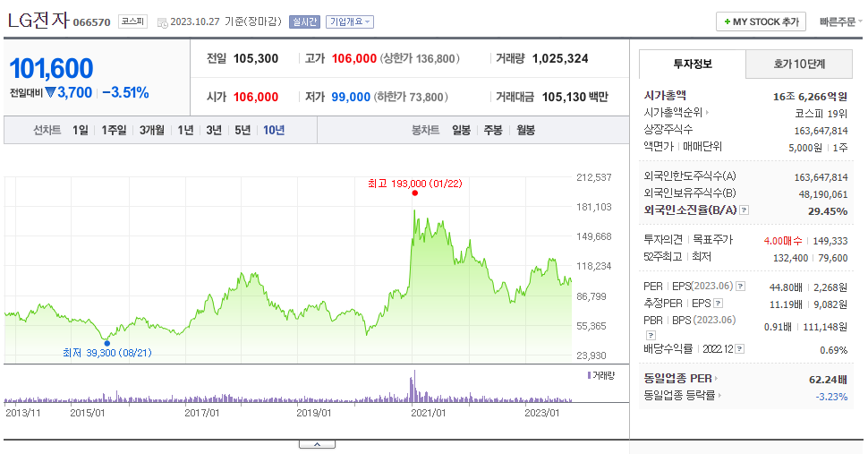Viewport: 868px width, 454px height.
Task: Click help icon next to 외국인소진율(B/A)
Action: 745,210
